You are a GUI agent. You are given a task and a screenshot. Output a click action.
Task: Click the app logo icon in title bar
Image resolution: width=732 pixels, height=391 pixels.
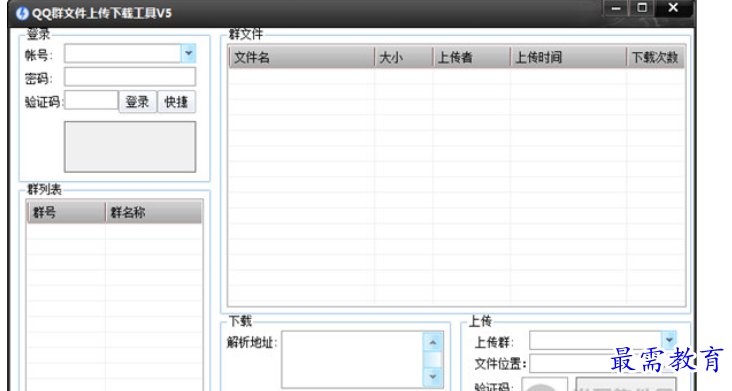22,13
